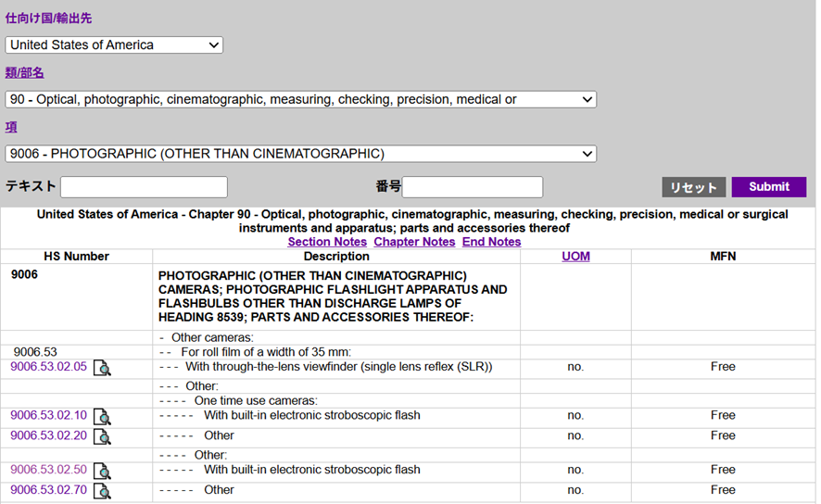Image resolution: width=821 pixels, height=504 pixels.
Task: Select the 9006.53.02.50 tariff code link
Action: pos(48,470)
